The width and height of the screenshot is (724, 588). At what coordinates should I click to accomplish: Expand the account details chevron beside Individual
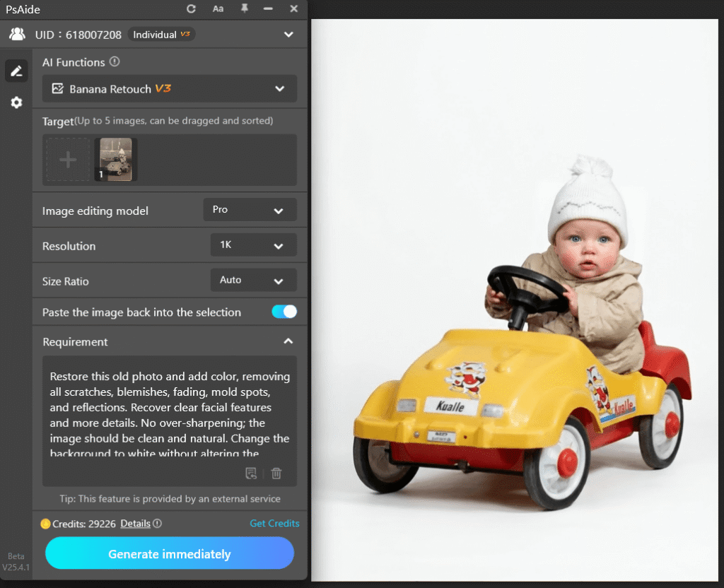[288, 33]
